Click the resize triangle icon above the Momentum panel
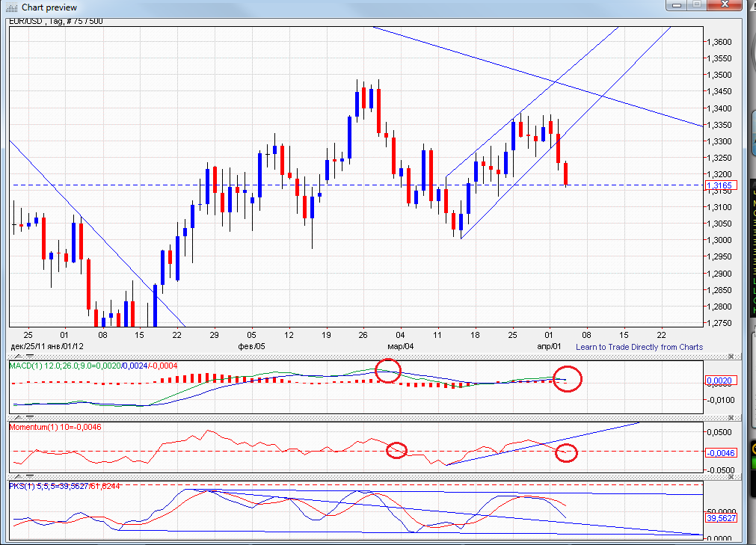This screenshot has height=545, width=756. tap(17, 417)
